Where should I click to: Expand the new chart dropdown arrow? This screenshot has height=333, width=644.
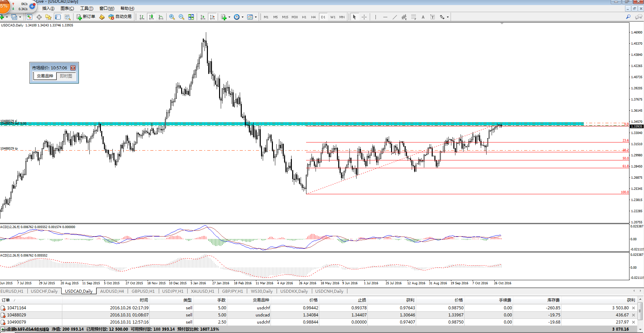[7, 17]
